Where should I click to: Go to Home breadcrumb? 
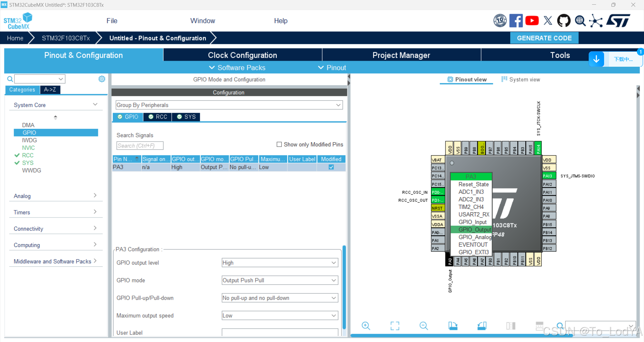pyautogui.click(x=15, y=38)
